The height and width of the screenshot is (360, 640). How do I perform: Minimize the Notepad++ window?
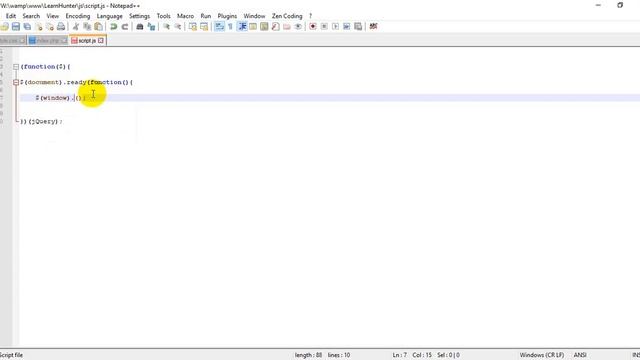598,5
